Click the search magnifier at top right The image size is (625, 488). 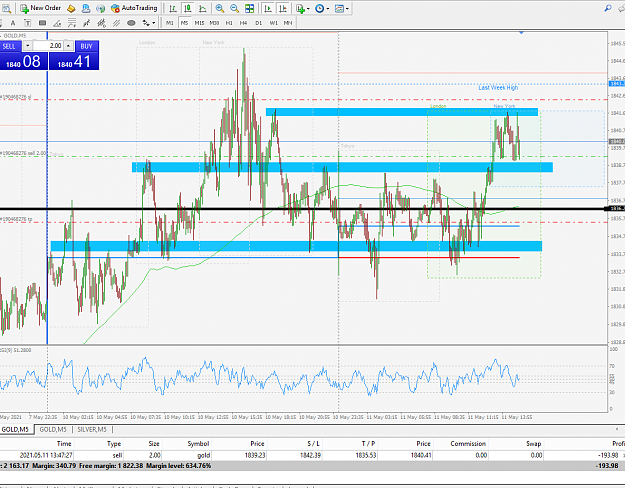[x=608, y=8]
